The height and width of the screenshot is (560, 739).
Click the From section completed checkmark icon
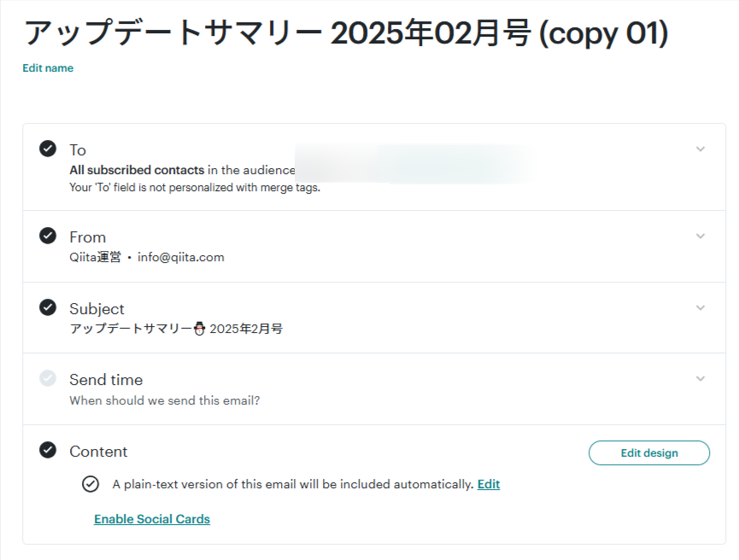tap(48, 236)
